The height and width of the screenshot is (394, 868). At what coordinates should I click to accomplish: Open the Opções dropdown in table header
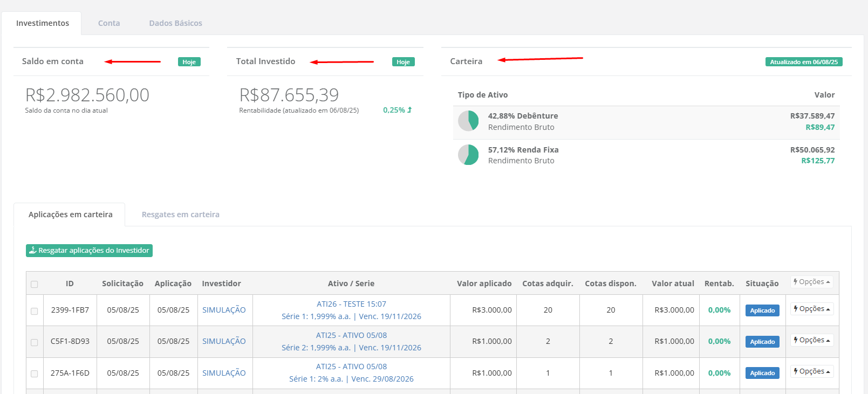(x=811, y=282)
